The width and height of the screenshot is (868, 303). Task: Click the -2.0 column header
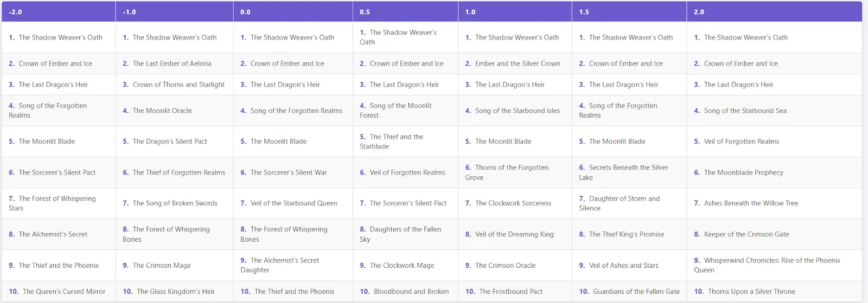[15, 12]
